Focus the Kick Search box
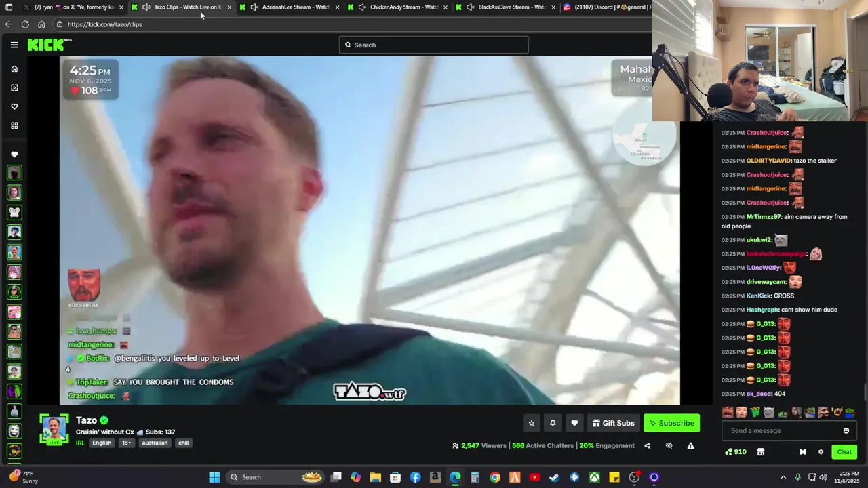The width and height of the screenshot is (868, 488). point(433,45)
